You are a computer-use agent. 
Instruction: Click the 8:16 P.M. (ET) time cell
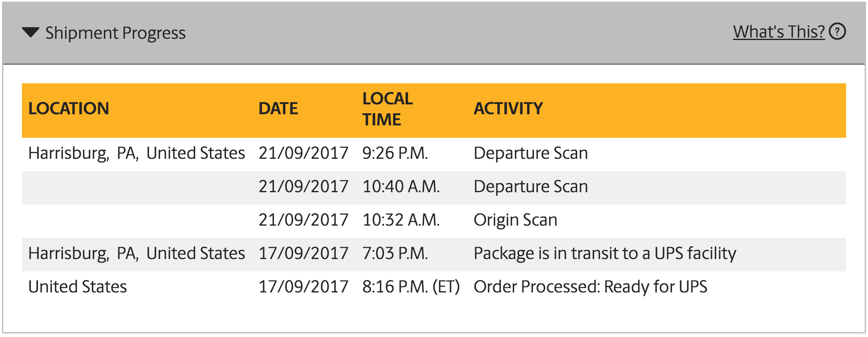click(x=411, y=287)
